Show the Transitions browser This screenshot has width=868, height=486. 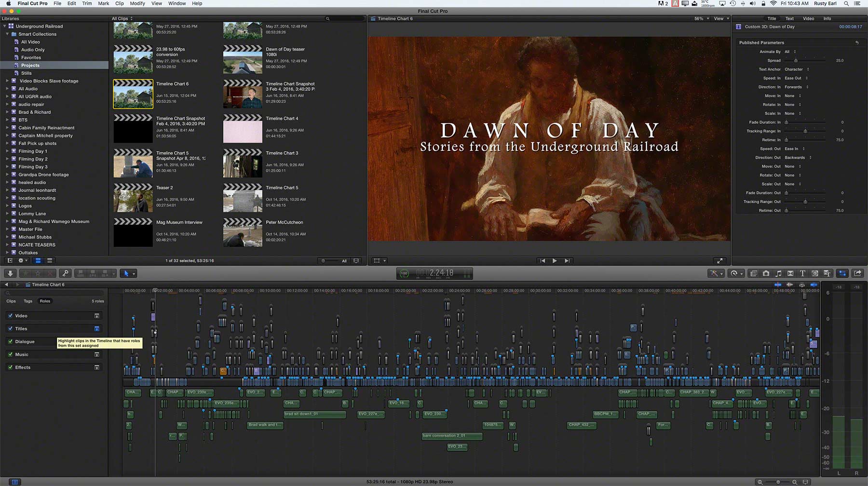tap(790, 273)
